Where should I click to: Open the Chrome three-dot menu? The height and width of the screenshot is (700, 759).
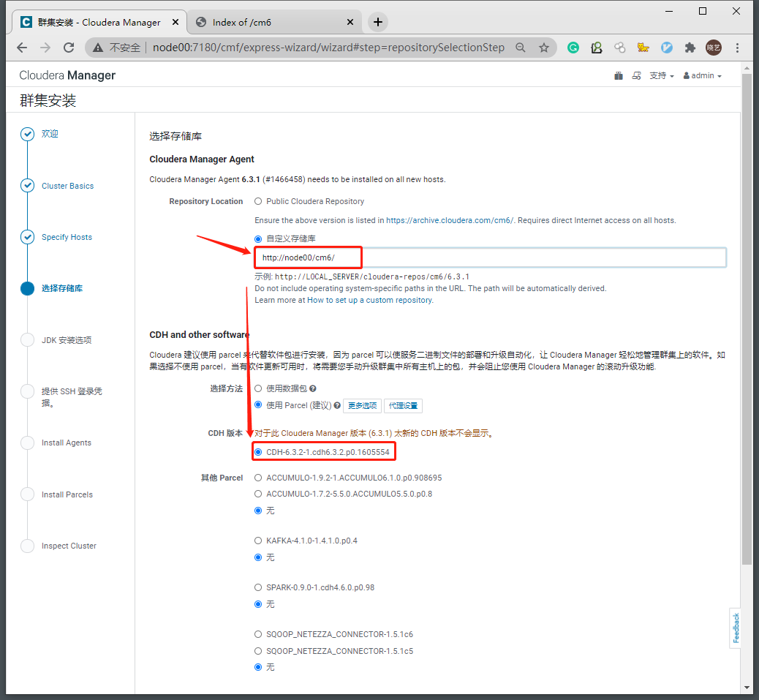737,48
